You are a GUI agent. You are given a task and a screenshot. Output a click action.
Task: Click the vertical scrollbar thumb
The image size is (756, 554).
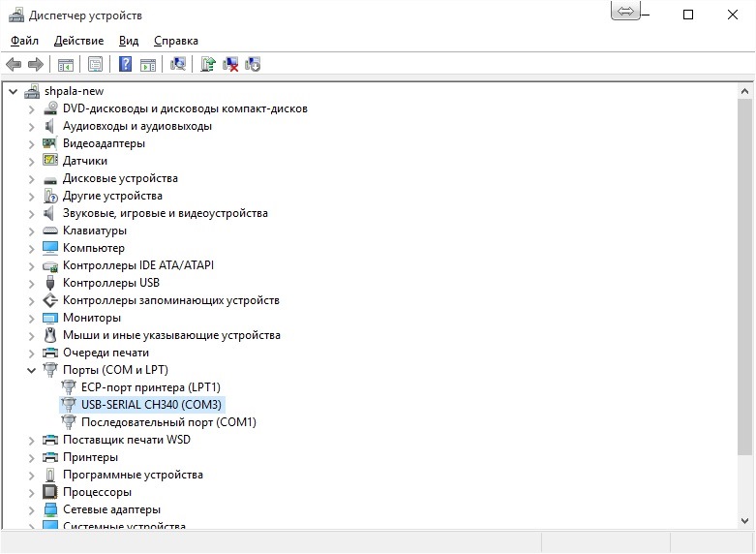745,277
